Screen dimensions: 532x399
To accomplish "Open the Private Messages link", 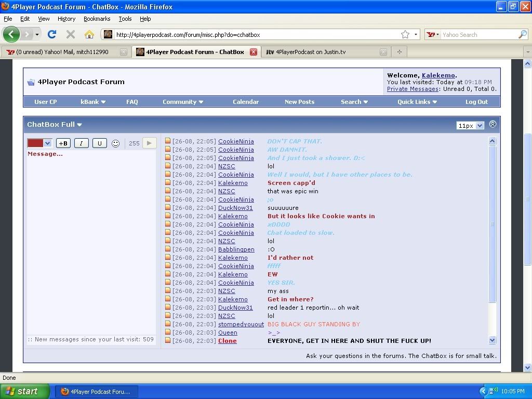I will [x=413, y=89].
